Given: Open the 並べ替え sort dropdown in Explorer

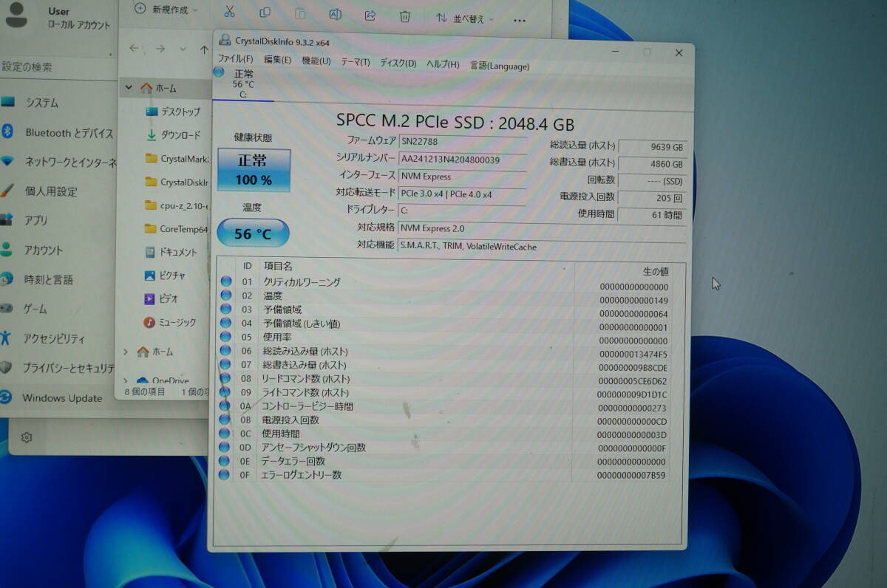Looking at the screenshot, I should coord(464,18).
